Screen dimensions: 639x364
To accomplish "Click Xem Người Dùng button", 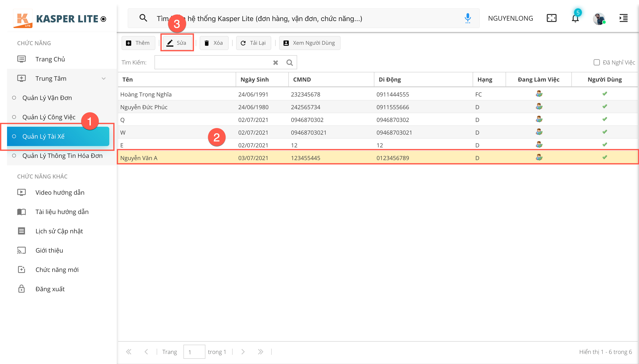I will tap(309, 43).
